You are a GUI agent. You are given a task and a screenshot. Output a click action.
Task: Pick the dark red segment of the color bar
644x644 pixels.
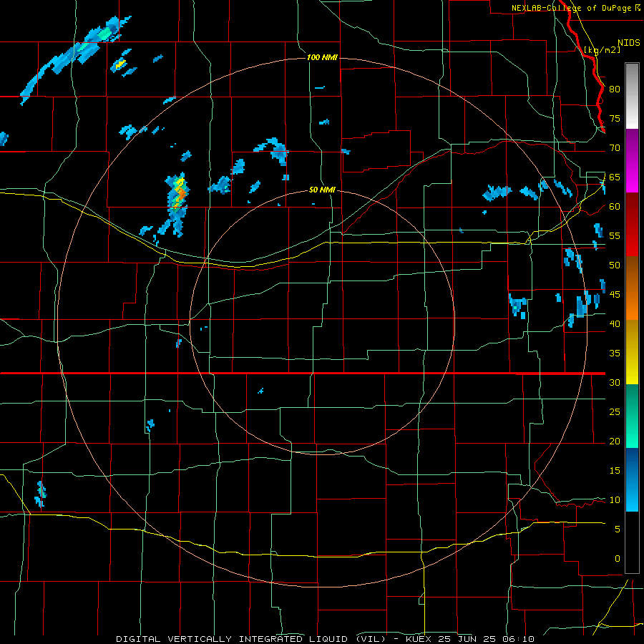pos(632,225)
